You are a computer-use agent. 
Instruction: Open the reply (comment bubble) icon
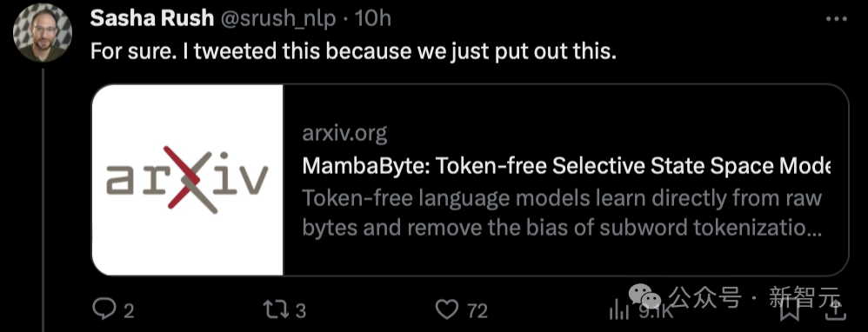[x=103, y=310]
